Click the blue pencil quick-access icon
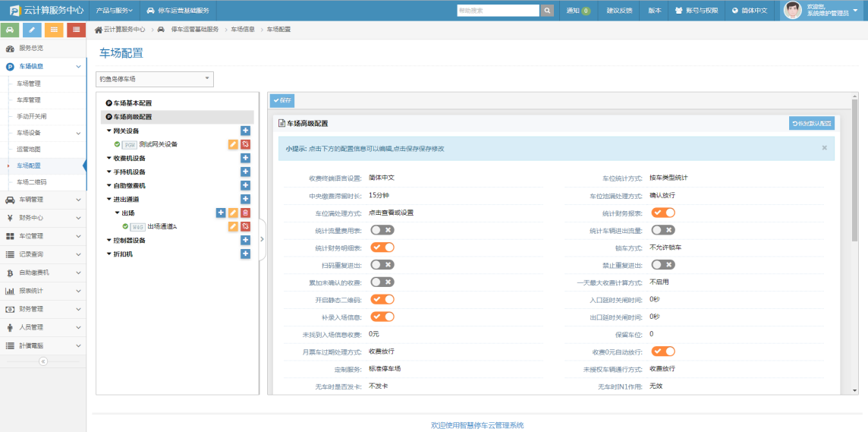Viewport: 868px width, 432px height. coord(32,30)
